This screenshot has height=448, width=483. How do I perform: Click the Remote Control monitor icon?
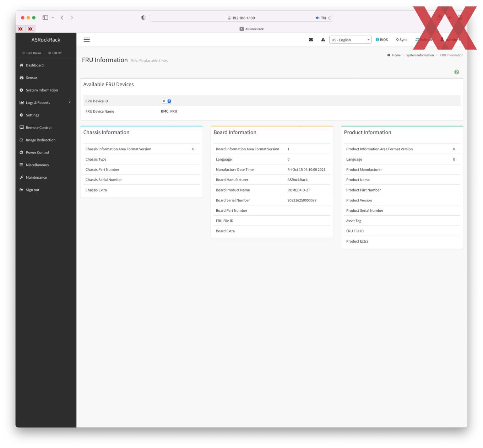coord(21,127)
